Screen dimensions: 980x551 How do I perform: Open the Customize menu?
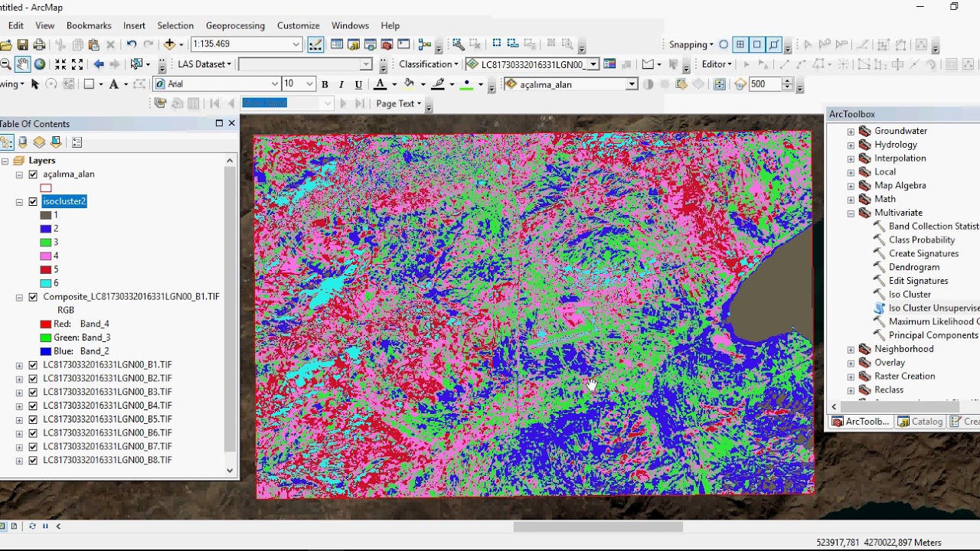pos(298,25)
